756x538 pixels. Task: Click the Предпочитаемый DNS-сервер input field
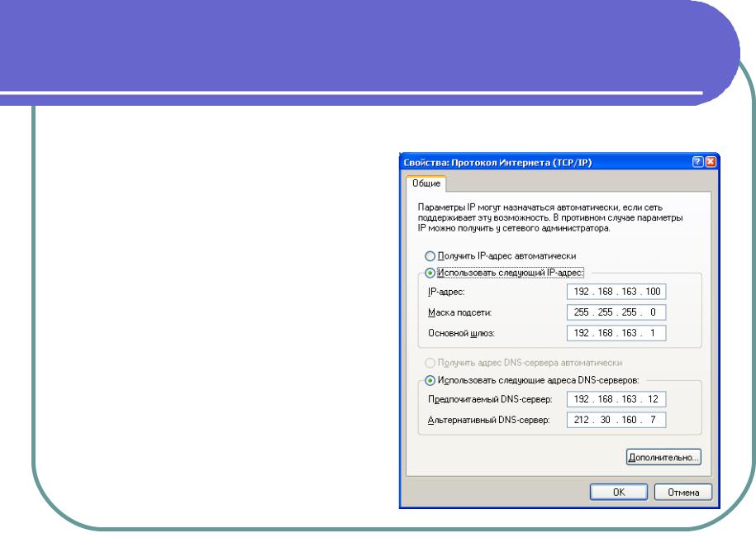click(616, 399)
